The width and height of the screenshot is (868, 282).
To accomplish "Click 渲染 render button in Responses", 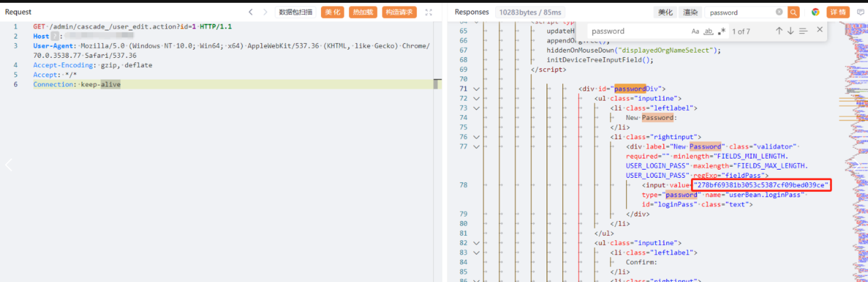I will 690,12.
